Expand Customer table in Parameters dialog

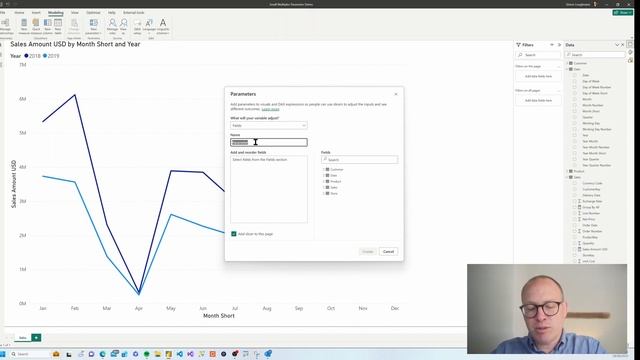324,169
